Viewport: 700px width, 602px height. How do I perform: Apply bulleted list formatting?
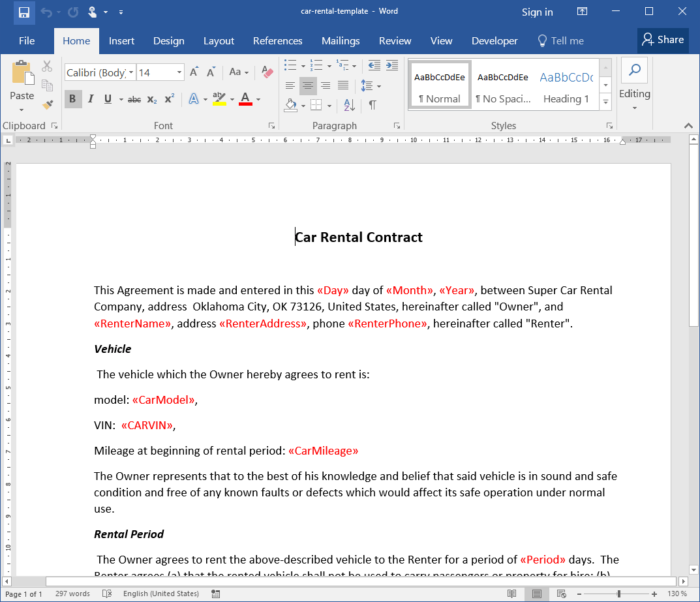click(x=290, y=65)
